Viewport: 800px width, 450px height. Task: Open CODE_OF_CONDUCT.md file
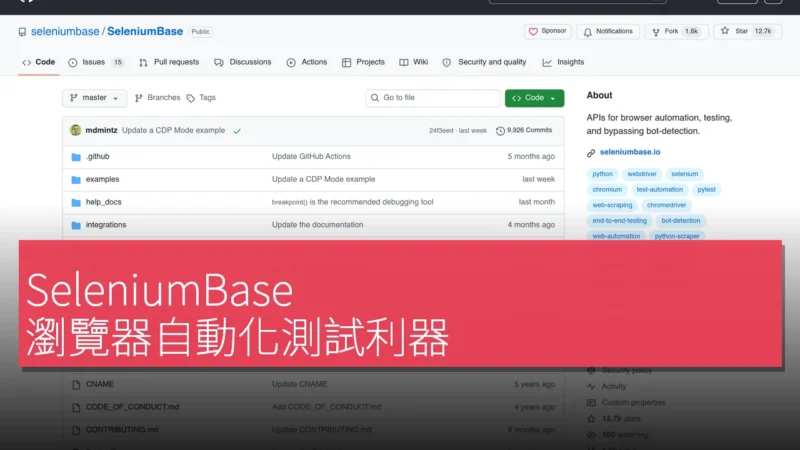pyautogui.click(x=132, y=407)
